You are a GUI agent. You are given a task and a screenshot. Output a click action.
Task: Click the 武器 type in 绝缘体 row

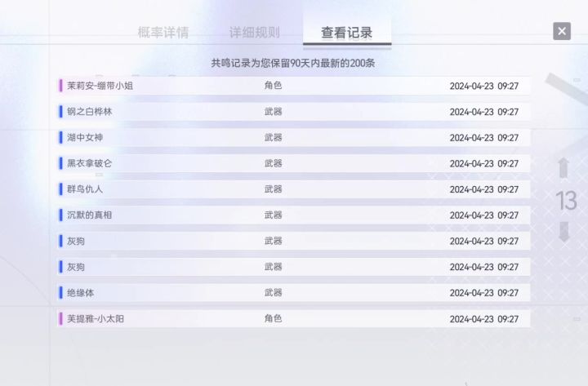(x=273, y=292)
